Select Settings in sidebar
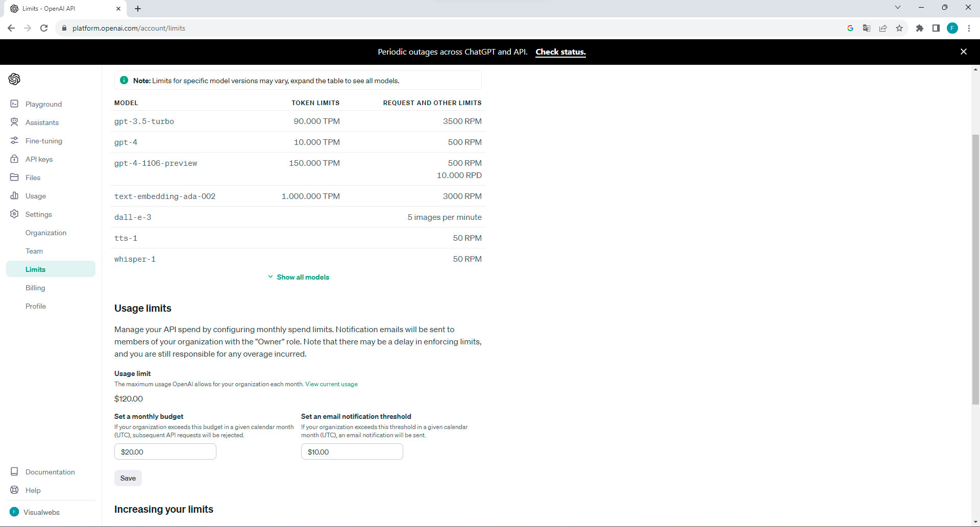 click(x=39, y=214)
